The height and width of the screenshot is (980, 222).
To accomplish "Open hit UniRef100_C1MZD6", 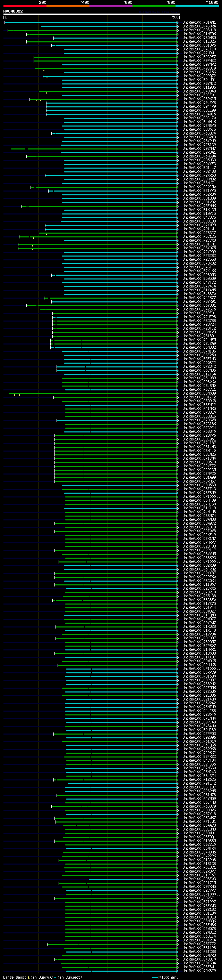I will tap(199, 34).
